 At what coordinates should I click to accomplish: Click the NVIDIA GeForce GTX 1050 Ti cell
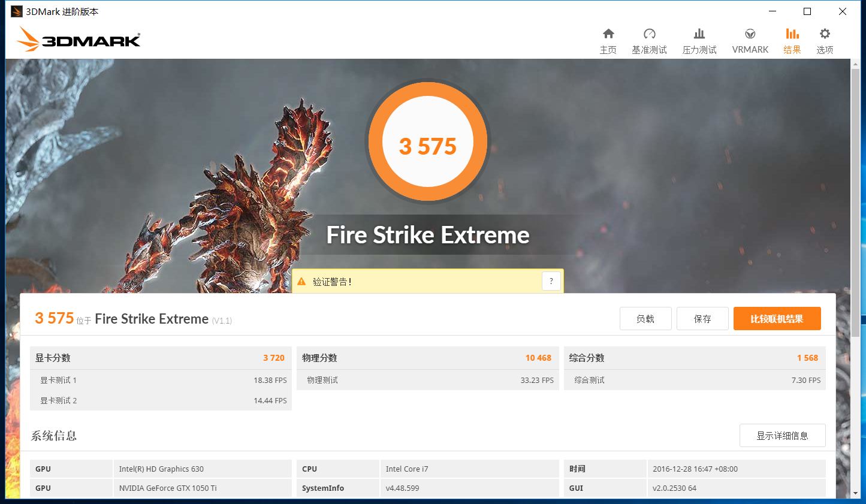(x=203, y=488)
